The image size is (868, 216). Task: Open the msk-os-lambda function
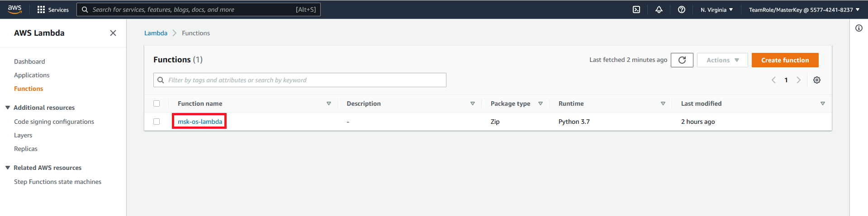(200, 122)
